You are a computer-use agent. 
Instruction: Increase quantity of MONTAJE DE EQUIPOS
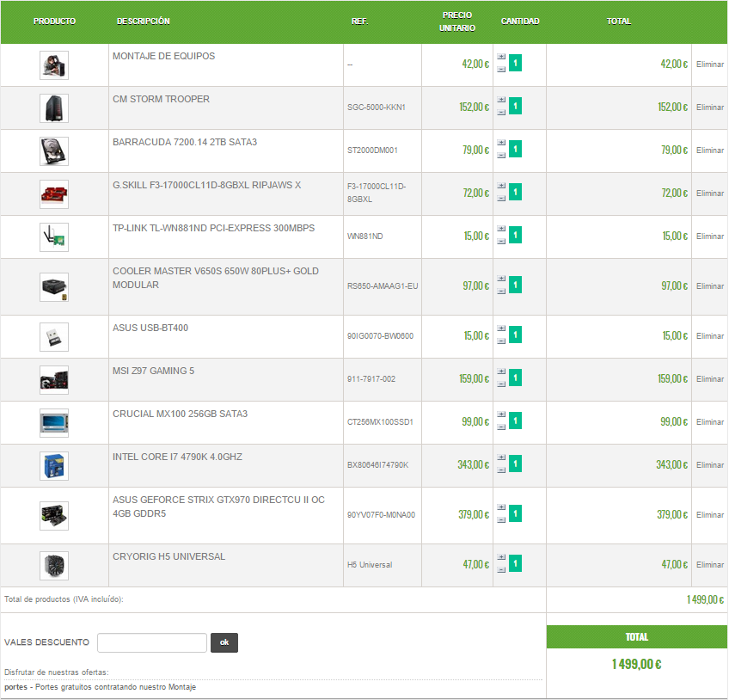(x=501, y=57)
